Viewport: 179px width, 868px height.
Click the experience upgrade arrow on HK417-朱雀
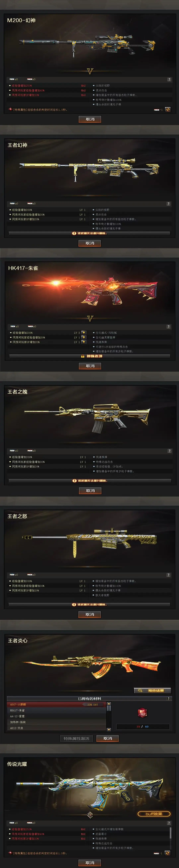coord(84,333)
